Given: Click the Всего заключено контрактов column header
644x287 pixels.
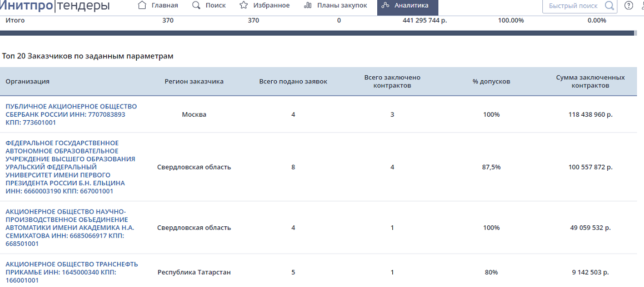Looking at the screenshot, I should point(392,81).
